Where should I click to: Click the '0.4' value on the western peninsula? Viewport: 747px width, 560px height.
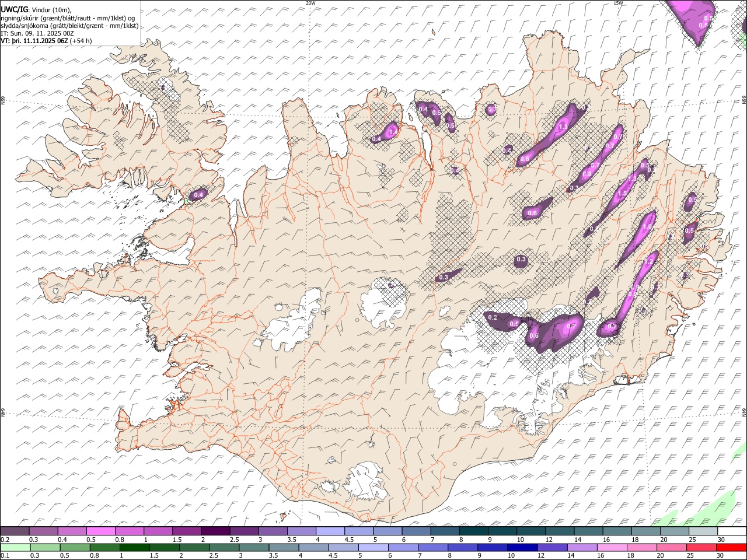(198, 195)
